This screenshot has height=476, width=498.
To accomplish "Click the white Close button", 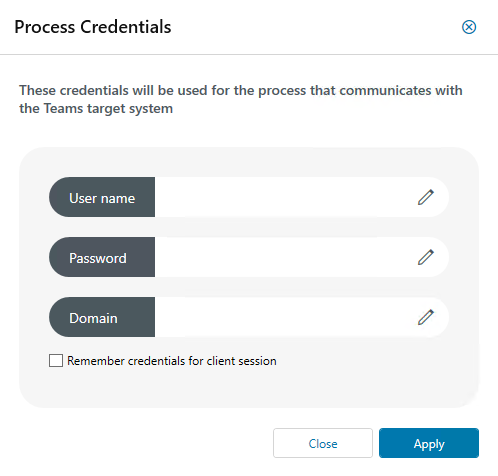I will (x=323, y=443).
